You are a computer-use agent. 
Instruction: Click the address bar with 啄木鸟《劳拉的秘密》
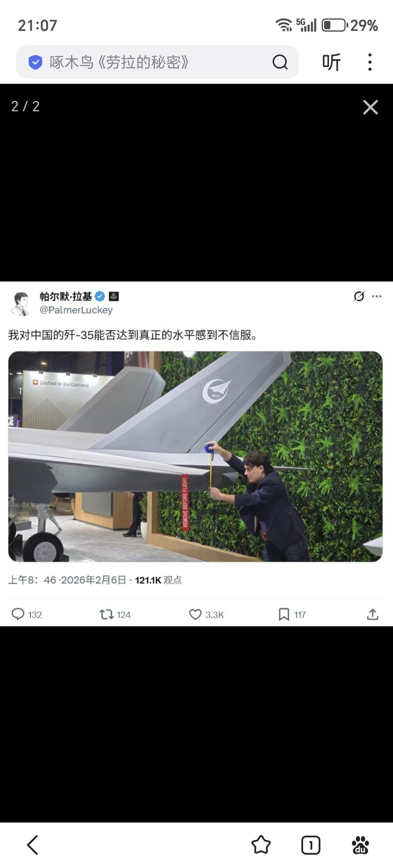click(158, 62)
